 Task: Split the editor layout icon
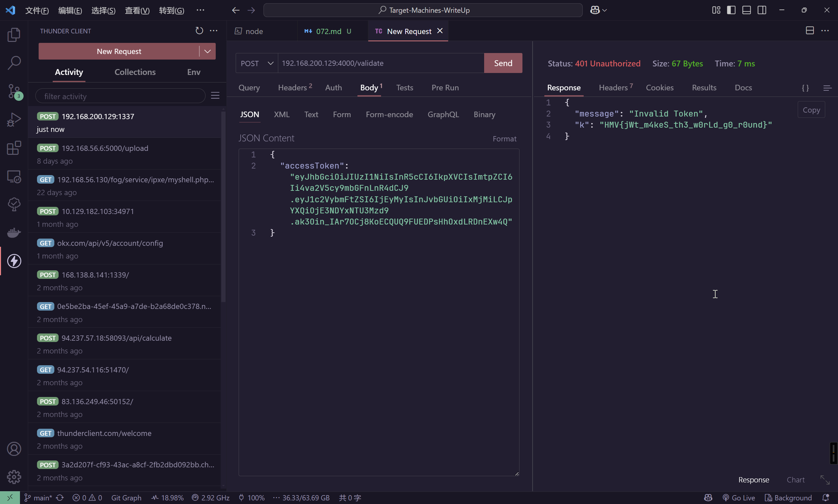[810, 30]
